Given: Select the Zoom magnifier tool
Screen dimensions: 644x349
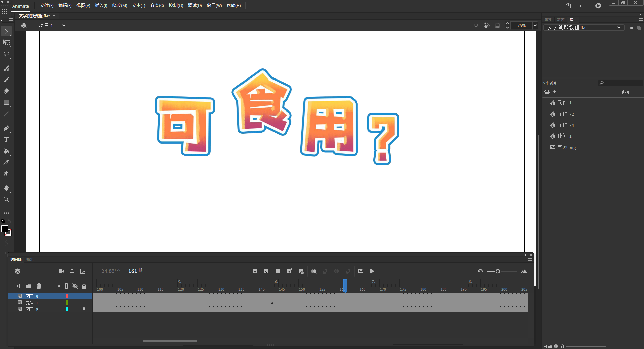Looking at the screenshot, I should coord(6,199).
